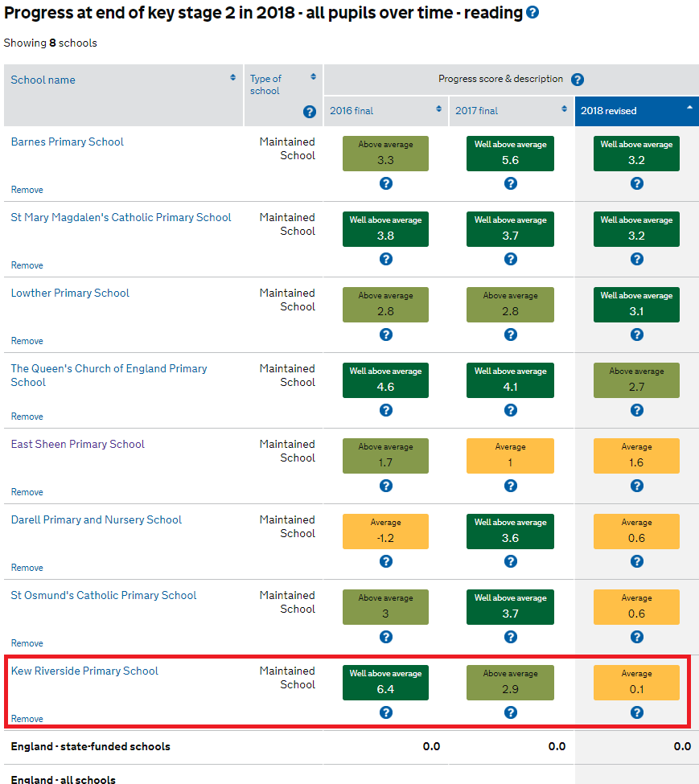Image resolution: width=699 pixels, height=784 pixels.
Task: Open East Sheen Primary School link
Action: pyautogui.click(x=77, y=444)
